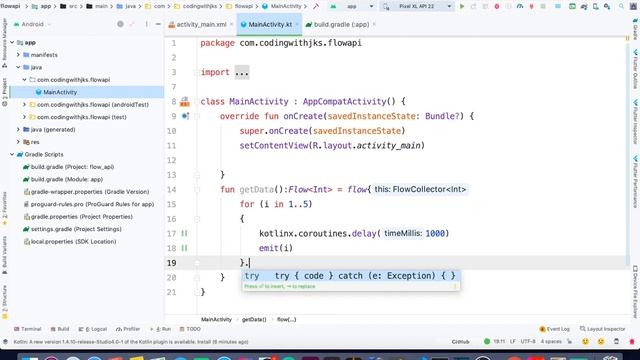Click the Make Project hammer icon

[316, 7]
